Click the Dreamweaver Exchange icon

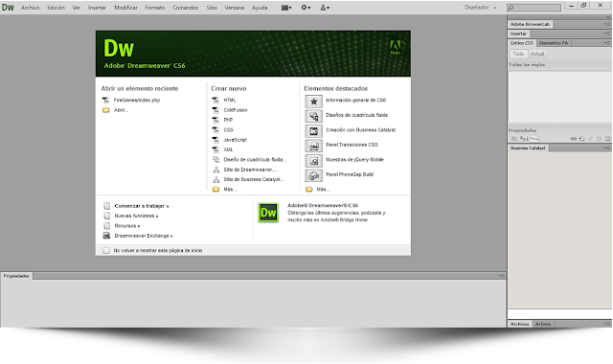tap(106, 236)
